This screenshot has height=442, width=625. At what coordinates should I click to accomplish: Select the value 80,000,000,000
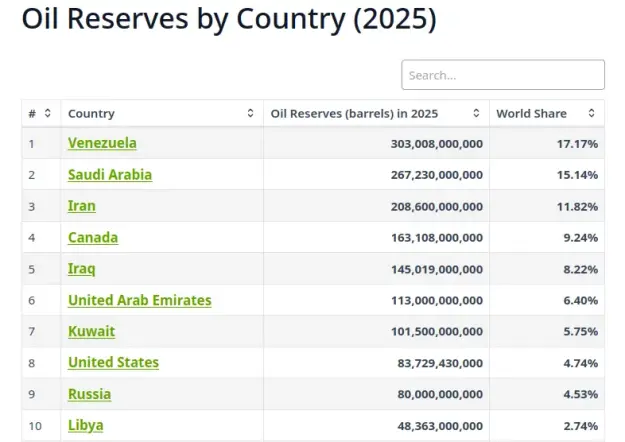440,395
